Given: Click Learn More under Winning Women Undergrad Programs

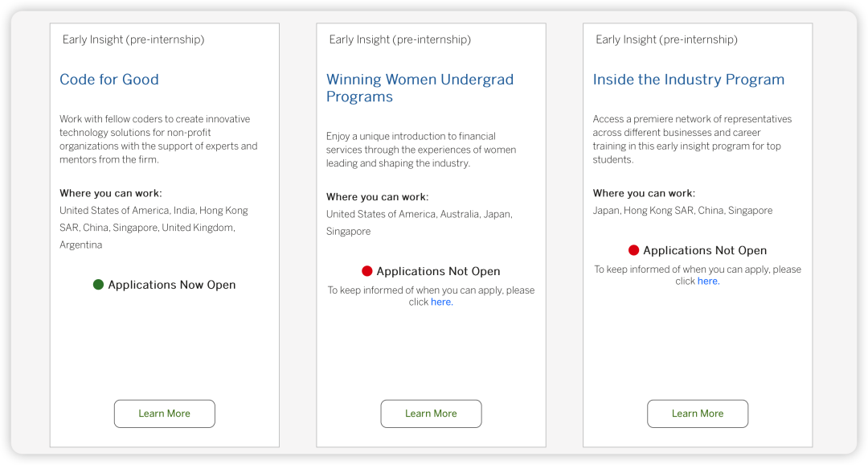Looking at the screenshot, I should click(431, 414).
